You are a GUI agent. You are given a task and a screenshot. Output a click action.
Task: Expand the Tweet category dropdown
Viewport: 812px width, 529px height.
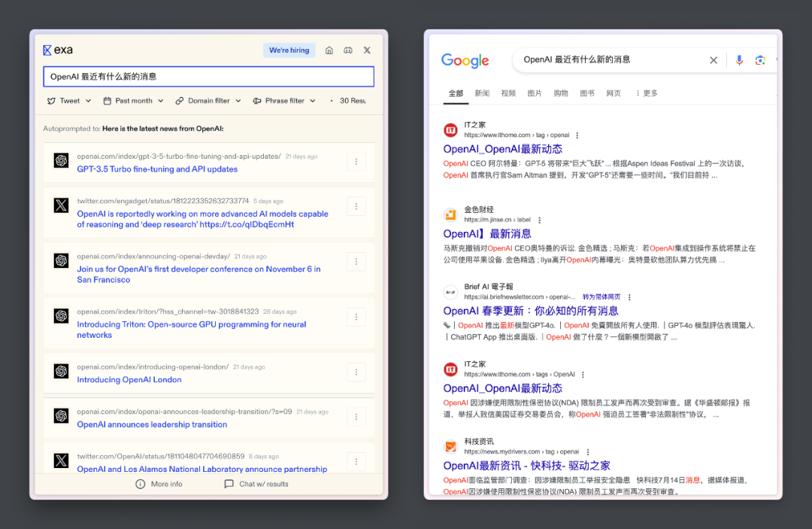pyautogui.click(x=69, y=101)
